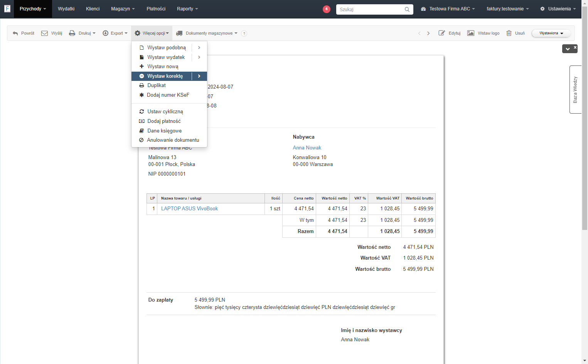Click the Drukuj printer icon

tap(72, 33)
